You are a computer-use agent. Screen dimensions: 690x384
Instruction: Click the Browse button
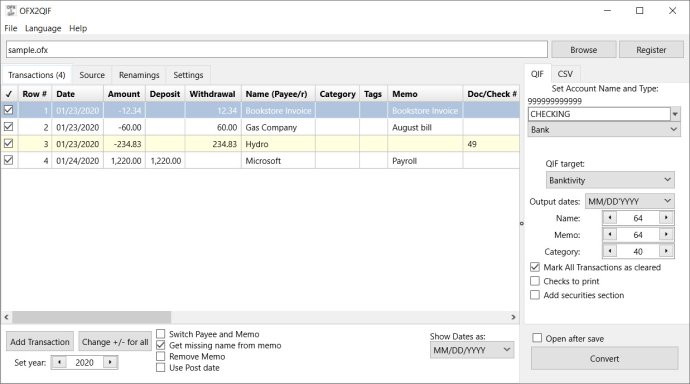(x=584, y=50)
